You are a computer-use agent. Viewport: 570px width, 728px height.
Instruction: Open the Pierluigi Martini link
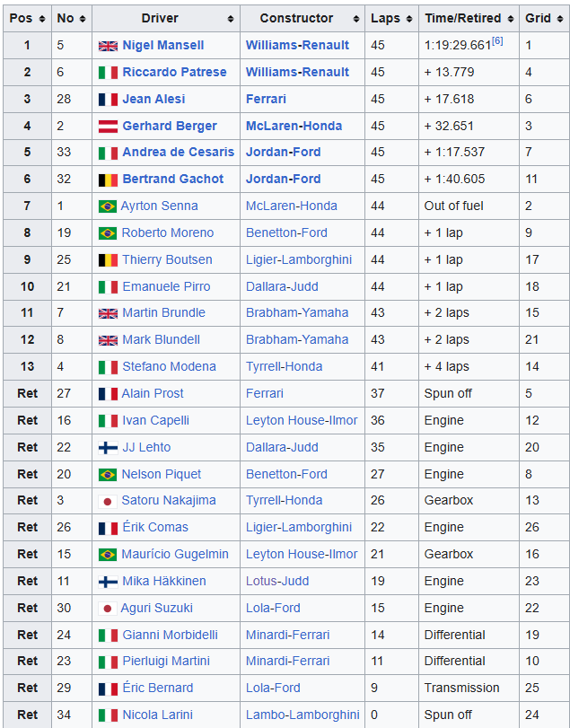point(166,661)
